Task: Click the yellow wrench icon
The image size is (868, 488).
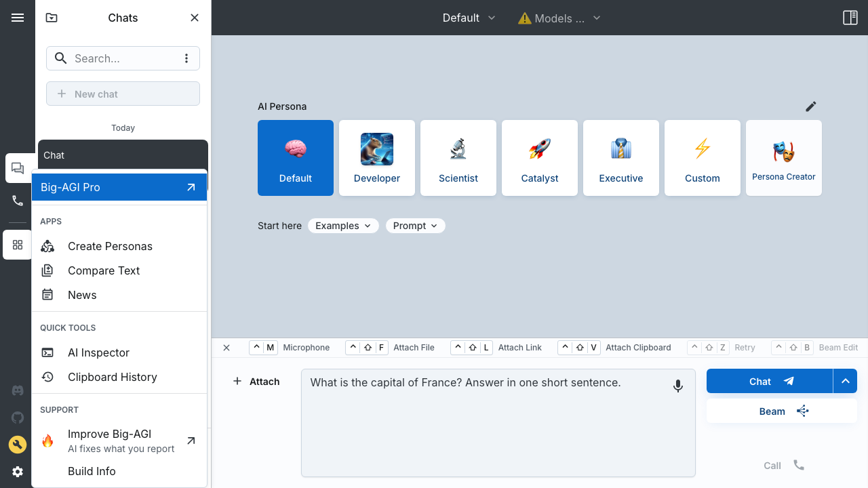Action: [18, 445]
